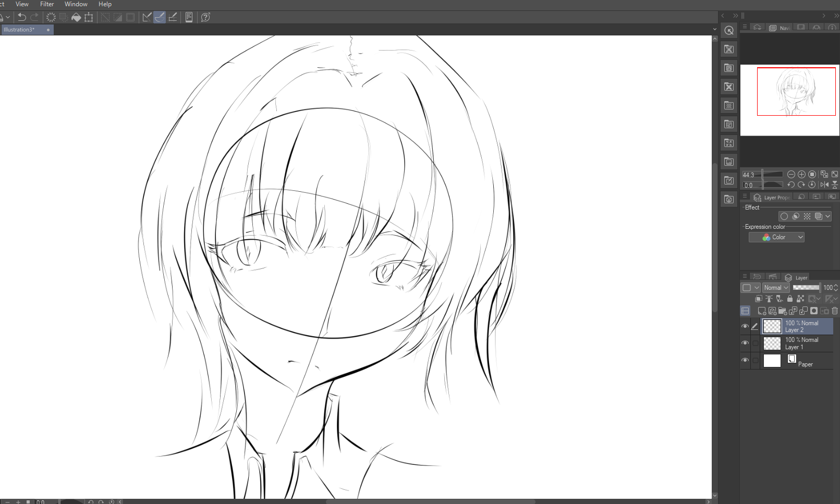The image size is (840, 504).
Task: Expand the Effect options arrow
Action: click(828, 216)
